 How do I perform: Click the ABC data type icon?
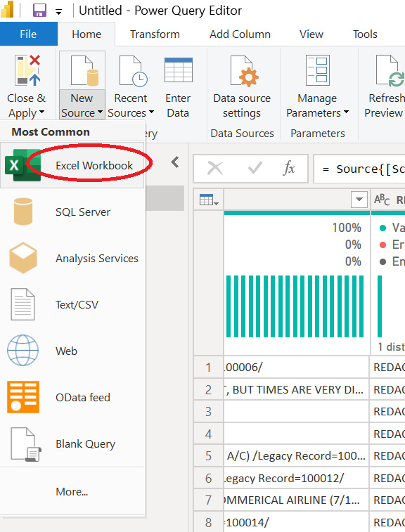(382, 200)
